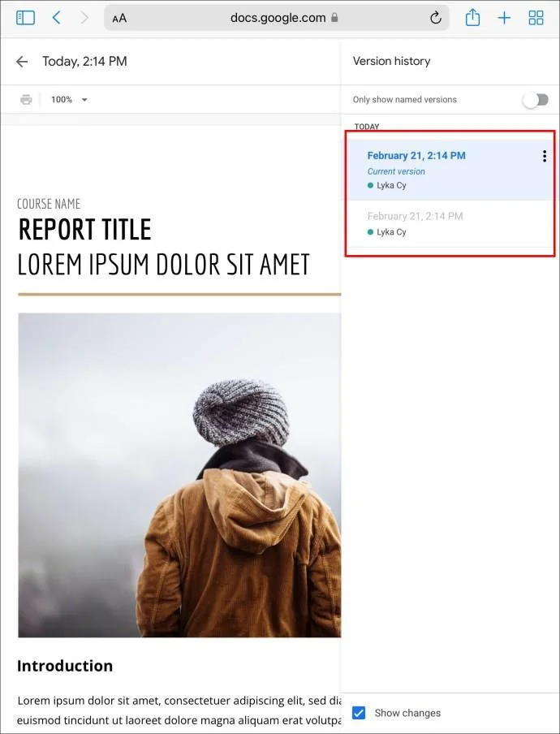Open more actions for current version
560x734 pixels.
coord(544,156)
